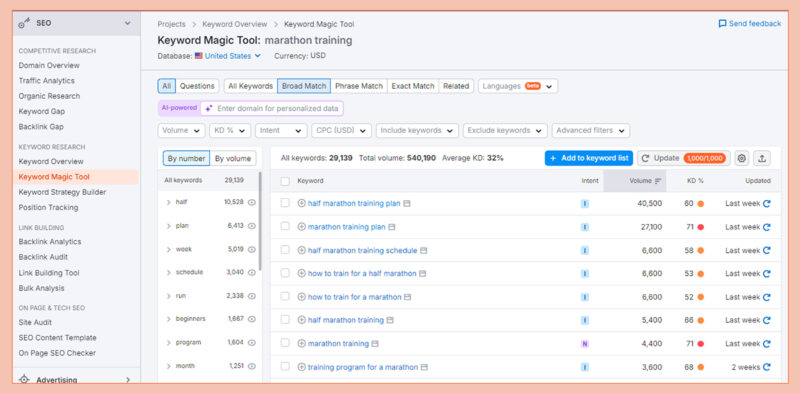Open the Advanced filters dropdown
The height and width of the screenshot is (393, 800).
tap(591, 130)
